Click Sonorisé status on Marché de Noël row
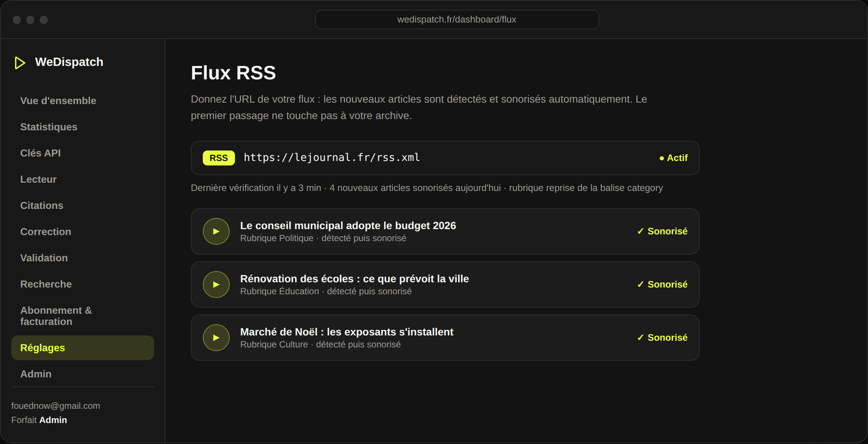Screen dimensions: 868x444 pos(662,338)
